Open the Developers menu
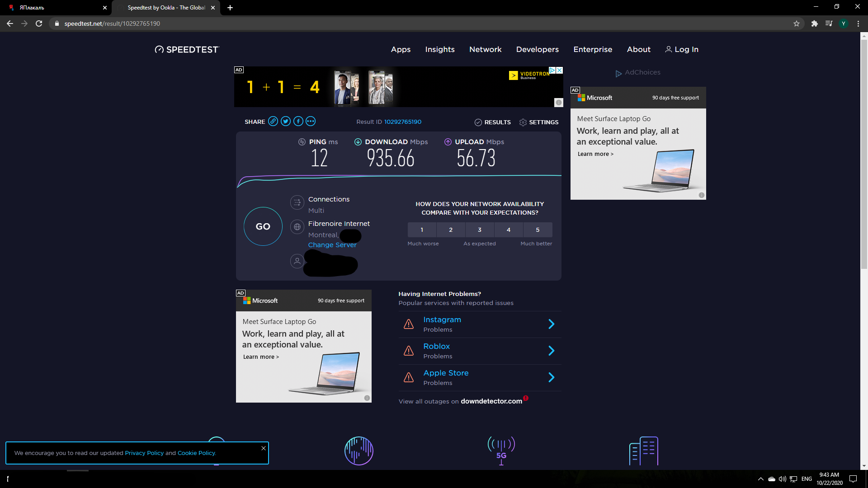This screenshot has width=868, height=488. (x=538, y=49)
